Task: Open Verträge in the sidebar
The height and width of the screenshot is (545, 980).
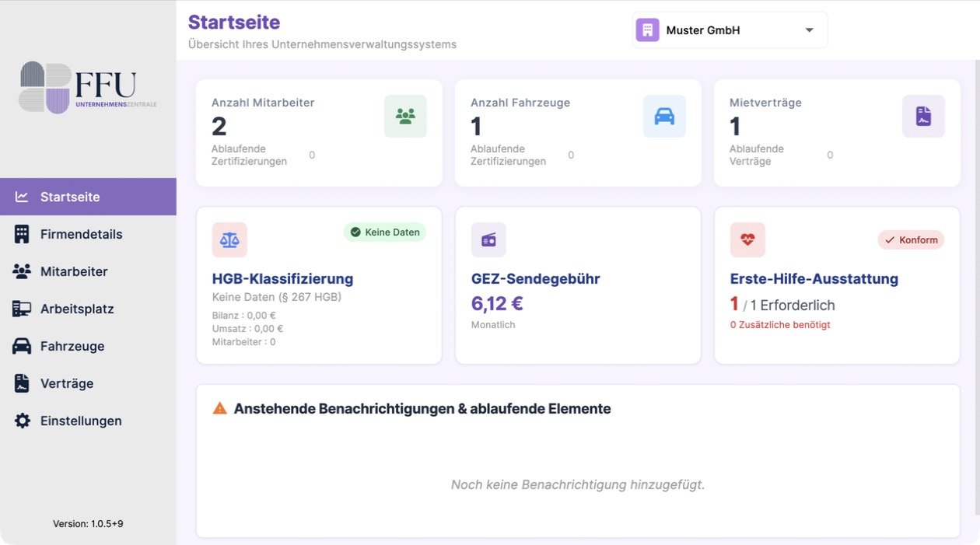Action: pyautogui.click(x=88, y=383)
